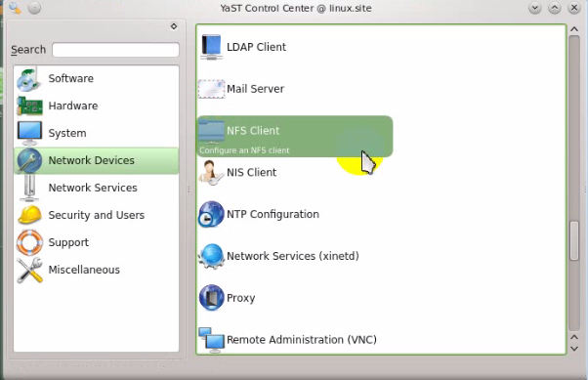Open Proxy text entry
Screen dimensions: 588x380
pyautogui.click(x=240, y=298)
